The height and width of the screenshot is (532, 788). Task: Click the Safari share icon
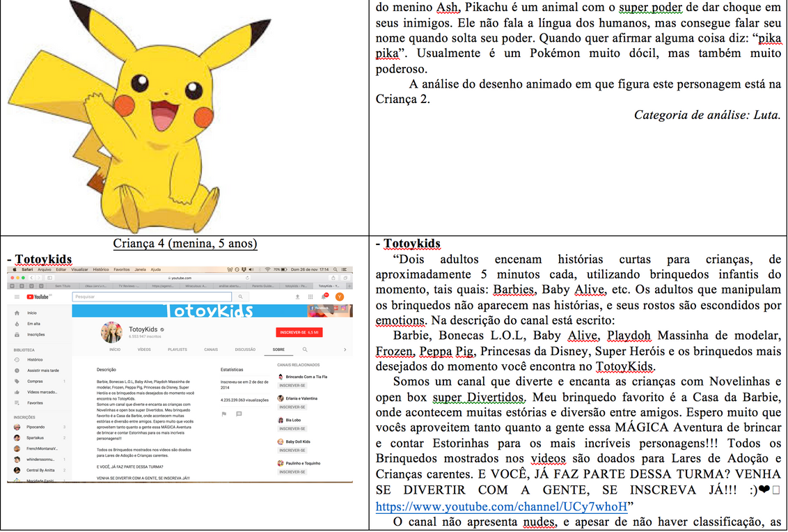333,278
